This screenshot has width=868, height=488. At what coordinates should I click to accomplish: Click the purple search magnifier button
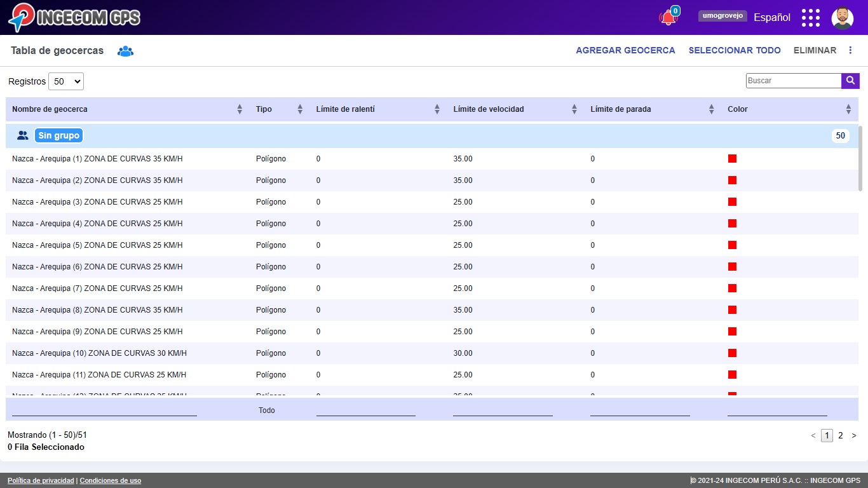(850, 81)
